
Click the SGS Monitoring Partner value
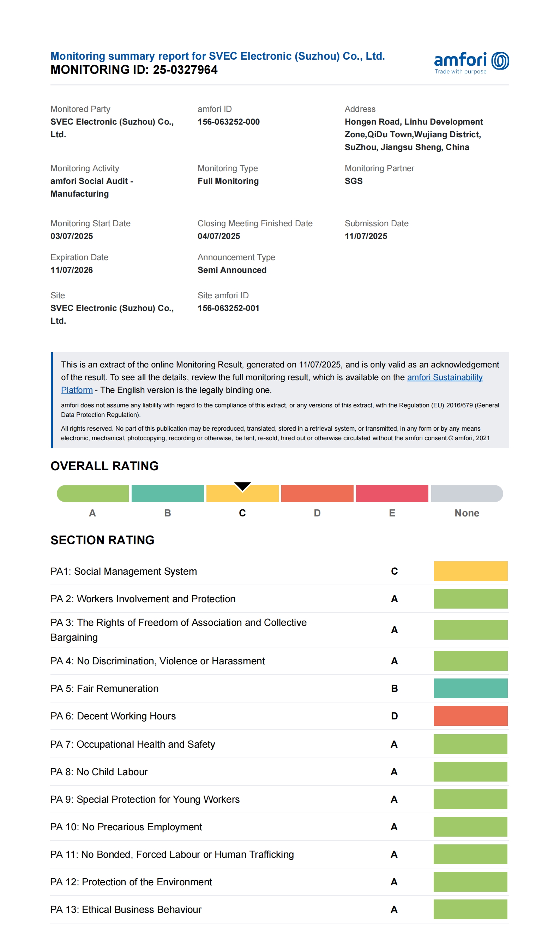[x=353, y=181]
